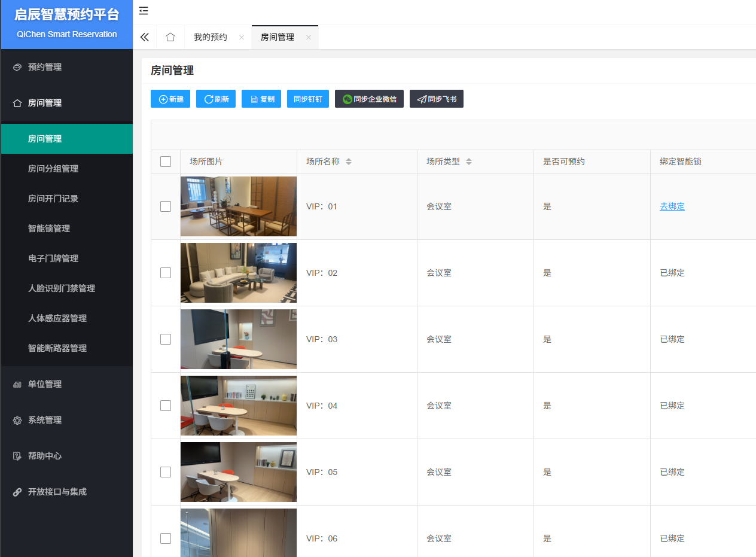Viewport: 756px width, 557px height.
Task: Go to the home tab icon
Action: point(170,37)
